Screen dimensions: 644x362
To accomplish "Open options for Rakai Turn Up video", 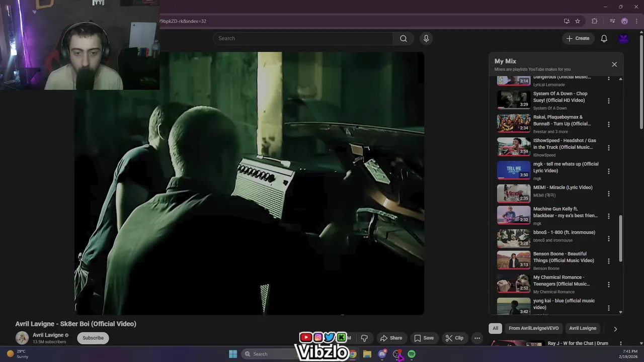I will 608,124.
